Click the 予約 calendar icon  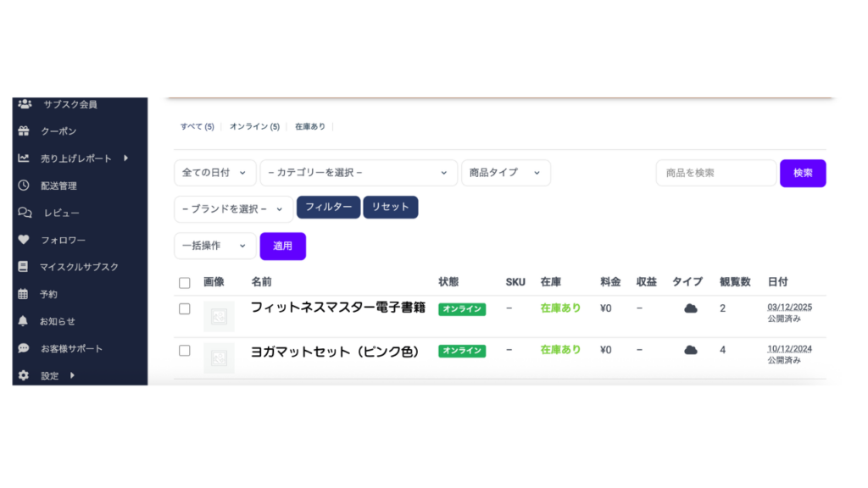pyautogui.click(x=23, y=294)
